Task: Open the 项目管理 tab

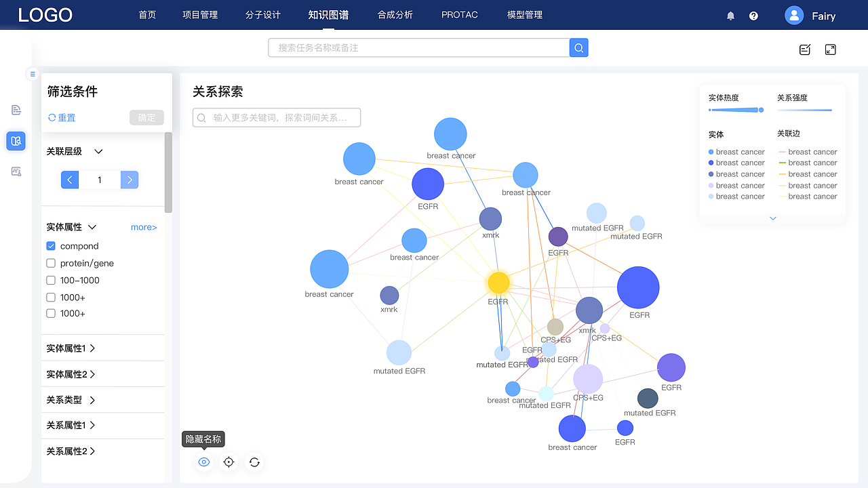Action: pos(200,15)
